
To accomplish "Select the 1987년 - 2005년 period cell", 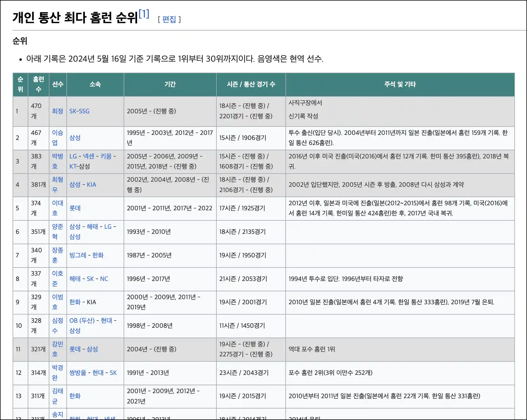I will point(170,255).
